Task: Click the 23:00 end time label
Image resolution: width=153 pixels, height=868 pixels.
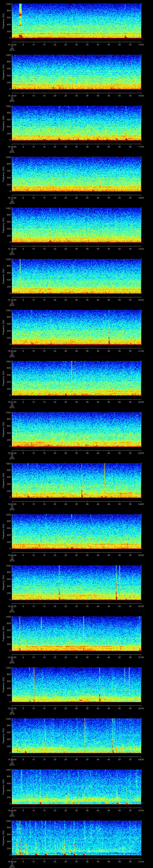Action: (141, 453)
